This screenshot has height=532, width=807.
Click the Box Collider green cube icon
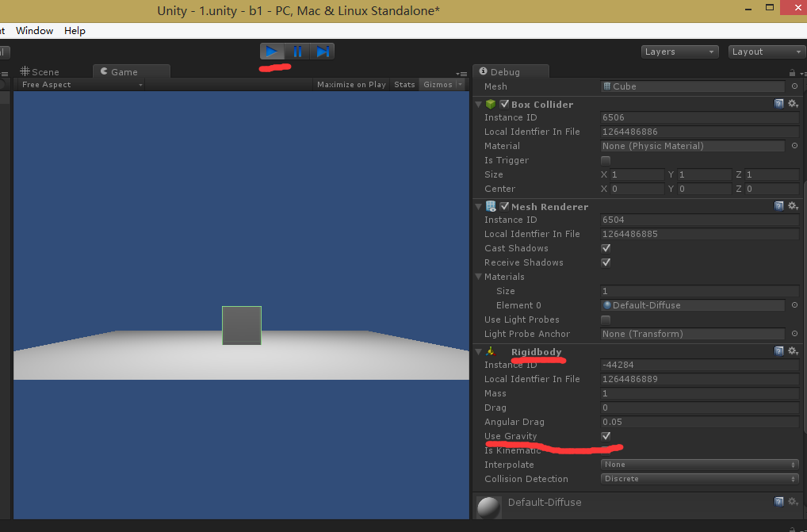(491, 105)
